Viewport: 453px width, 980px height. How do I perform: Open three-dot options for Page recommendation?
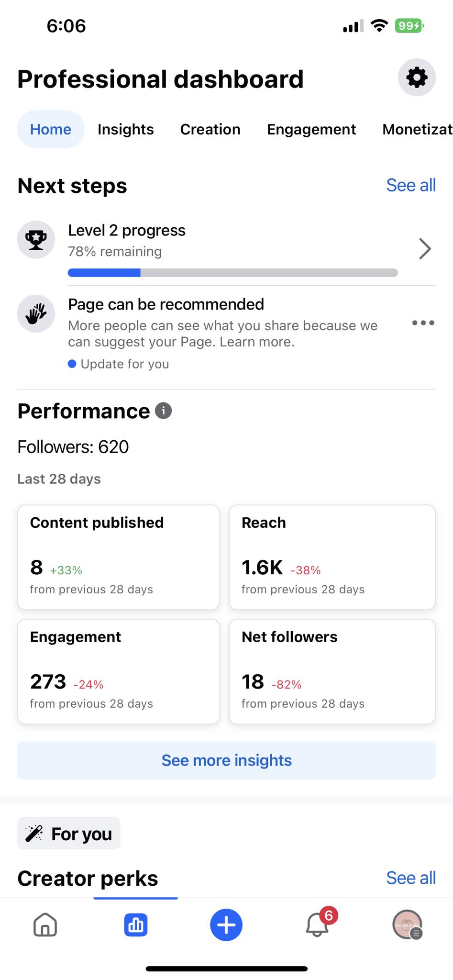423,323
